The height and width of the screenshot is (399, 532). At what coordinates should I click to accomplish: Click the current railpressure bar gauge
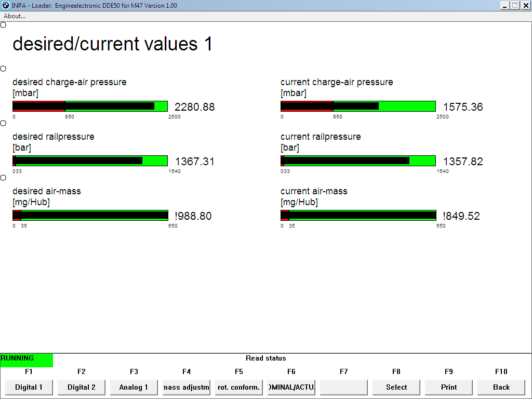[358, 161]
